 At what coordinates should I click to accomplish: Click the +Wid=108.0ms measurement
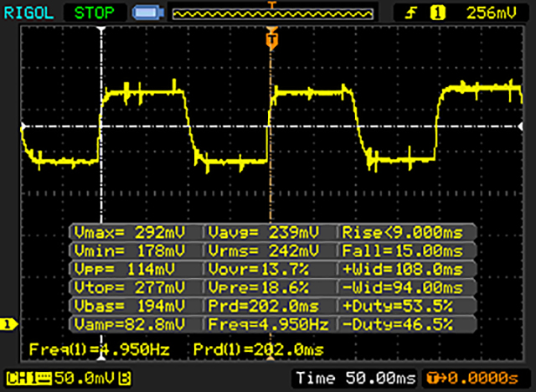pos(402,270)
